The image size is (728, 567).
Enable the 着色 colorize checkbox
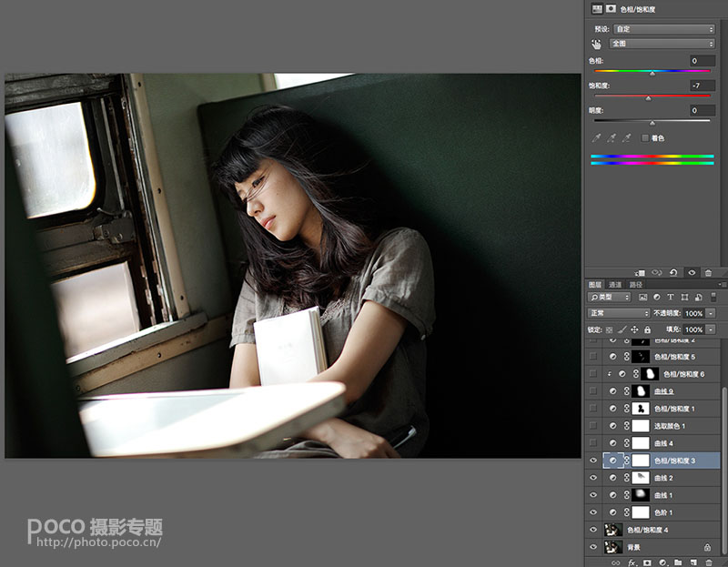coord(644,138)
